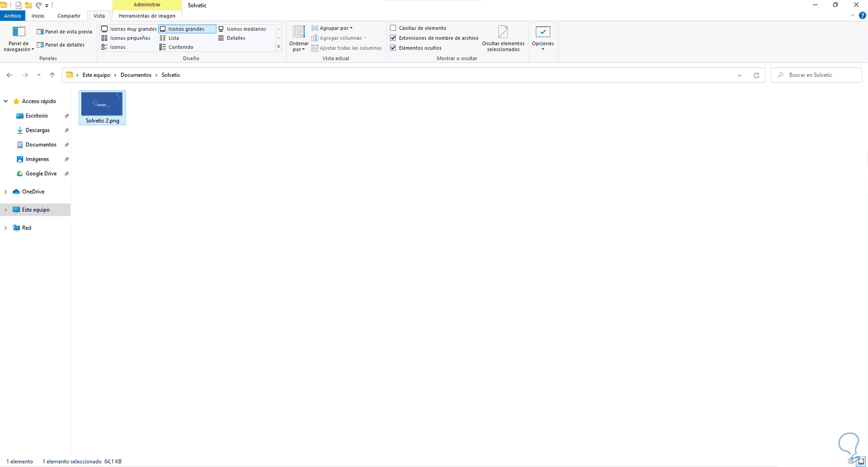Choose Iconos medianos layout
The width and height of the screenshot is (868, 467).
click(242, 29)
